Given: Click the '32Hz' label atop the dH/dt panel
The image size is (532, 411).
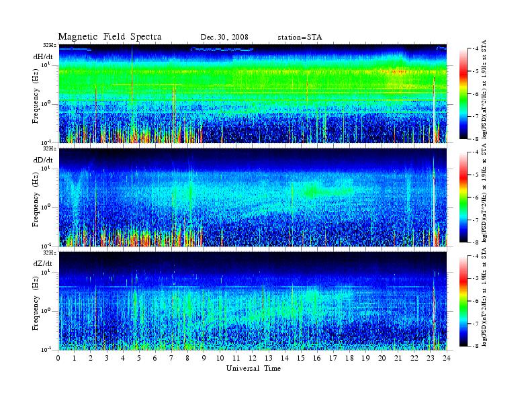Looking at the screenshot, I should (49, 45).
